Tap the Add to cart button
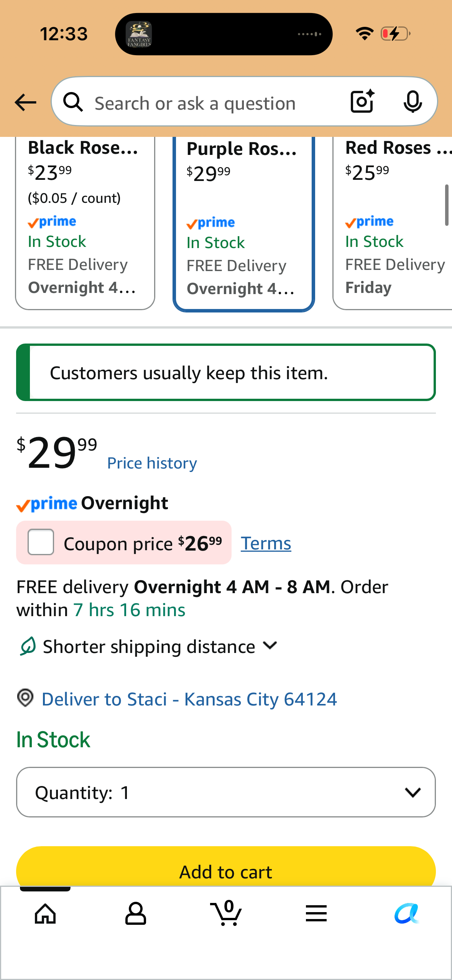452x980 pixels. [226, 867]
